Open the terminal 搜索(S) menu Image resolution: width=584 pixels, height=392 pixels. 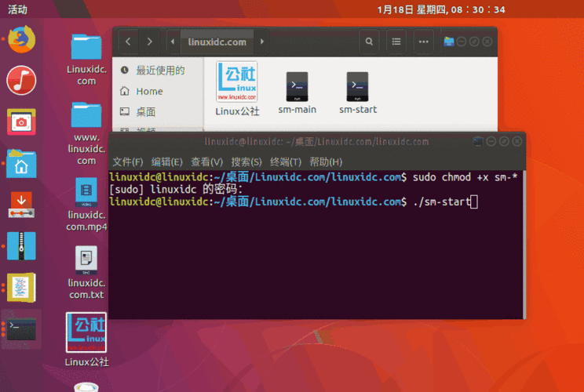pyautogui.click(x=246, y=162)
